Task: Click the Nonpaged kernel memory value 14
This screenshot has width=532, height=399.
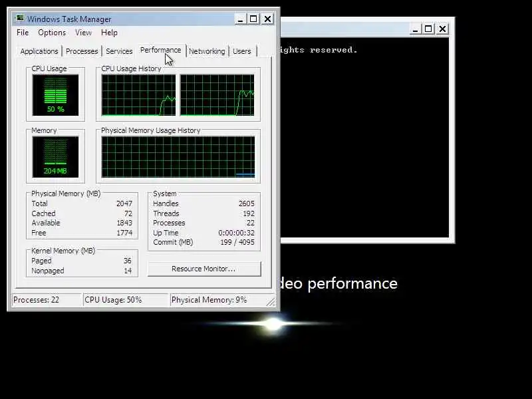Action: point(128,271)
